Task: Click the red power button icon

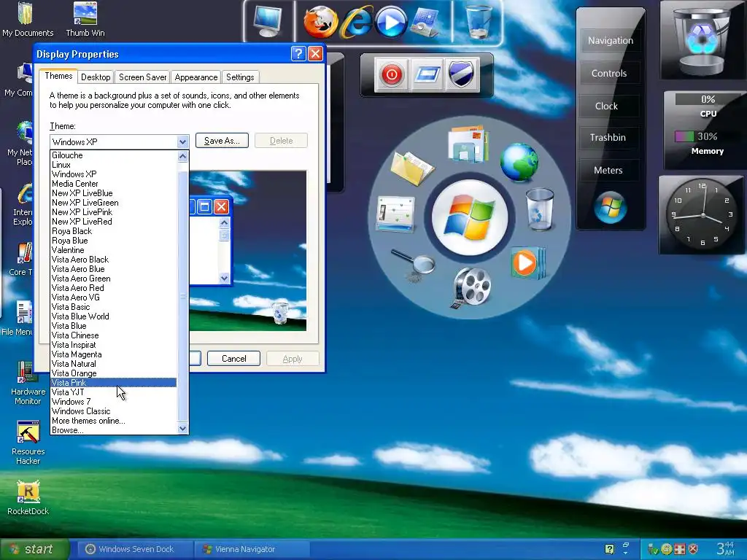Action: click(x=391, y=75)
